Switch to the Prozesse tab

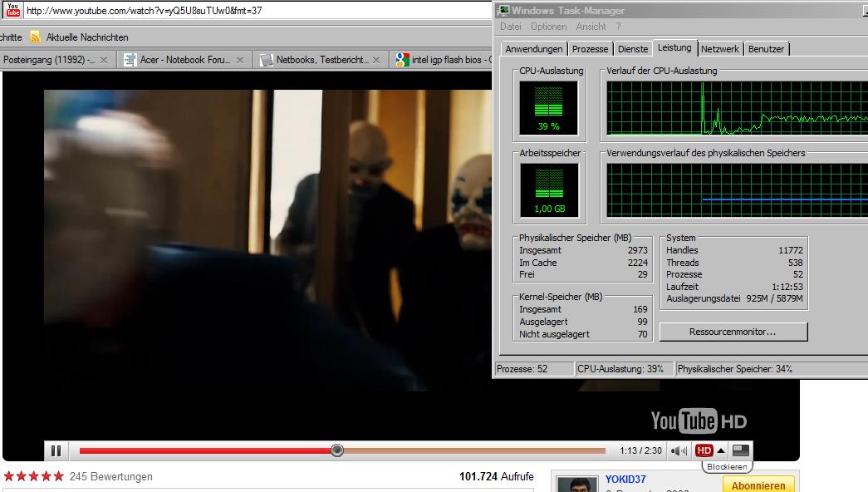[590, 49]
